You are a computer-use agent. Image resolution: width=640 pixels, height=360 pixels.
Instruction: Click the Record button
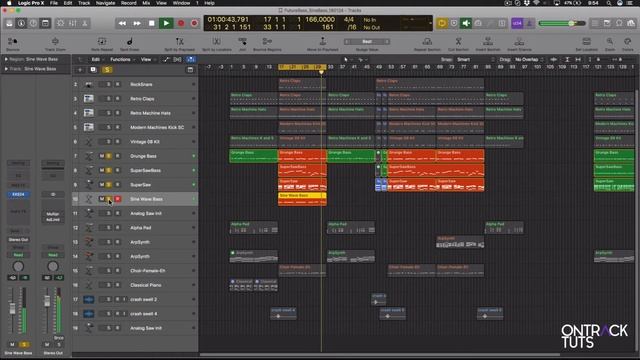pyautogui.click(x=181, y=23)
